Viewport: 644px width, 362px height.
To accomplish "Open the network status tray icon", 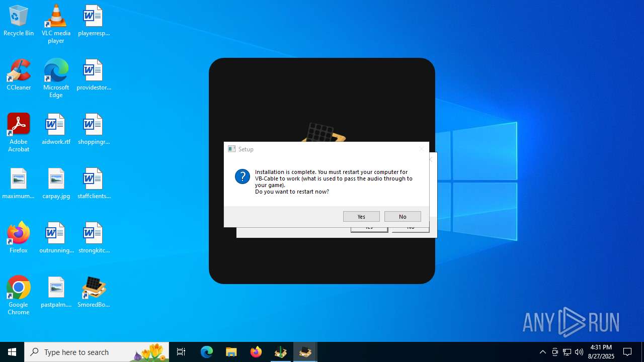I will 567,352.
